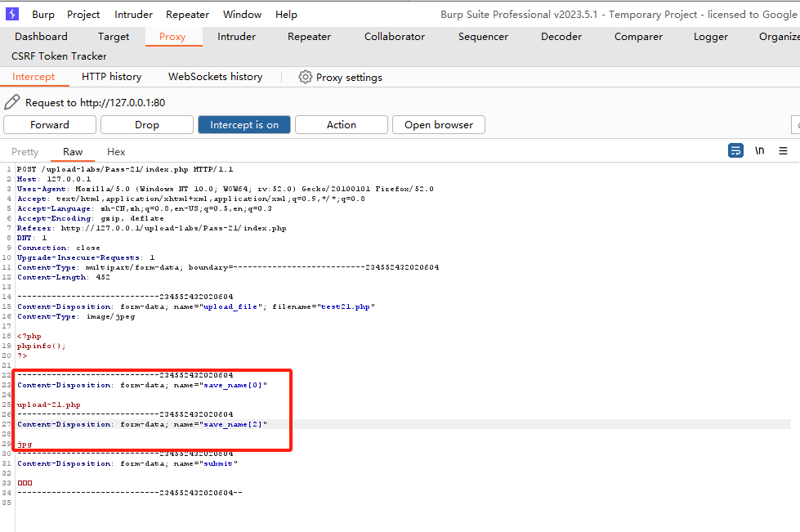This screenshot has height=532, width=800.
Task: Open the Sequencer tab
Action: tap(483, 36)
